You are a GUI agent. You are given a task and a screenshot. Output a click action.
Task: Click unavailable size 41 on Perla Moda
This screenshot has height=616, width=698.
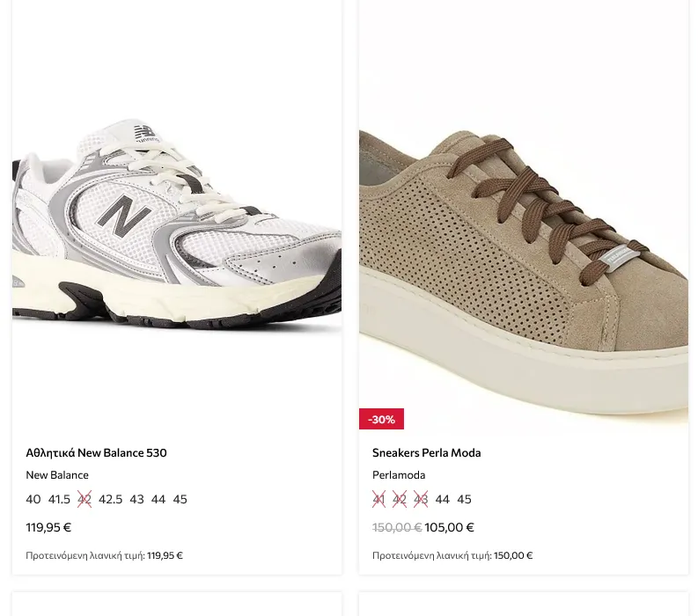click(378, 499)
